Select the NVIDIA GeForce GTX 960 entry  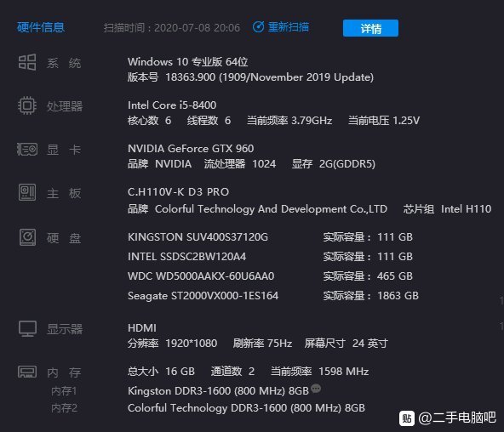(x=191, y=148)
